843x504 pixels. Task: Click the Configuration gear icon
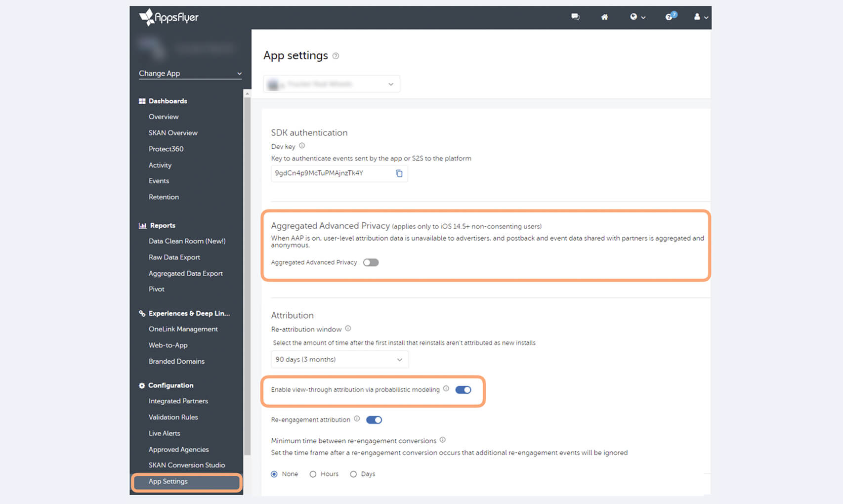click(x=142, y=385)
